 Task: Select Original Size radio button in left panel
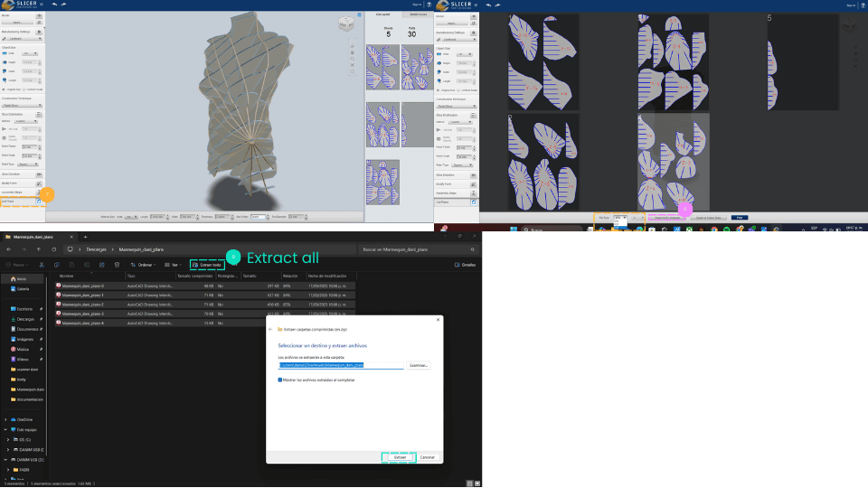[x=5, y=89]
